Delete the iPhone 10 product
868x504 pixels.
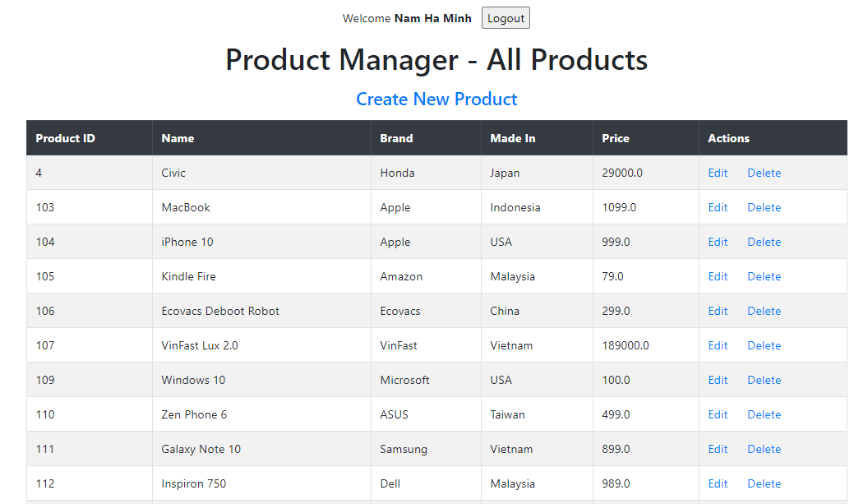coord(764,242)
